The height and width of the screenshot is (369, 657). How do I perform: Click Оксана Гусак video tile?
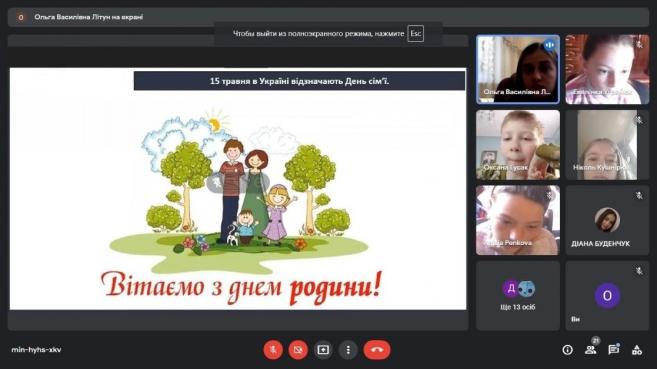point(518,145)
